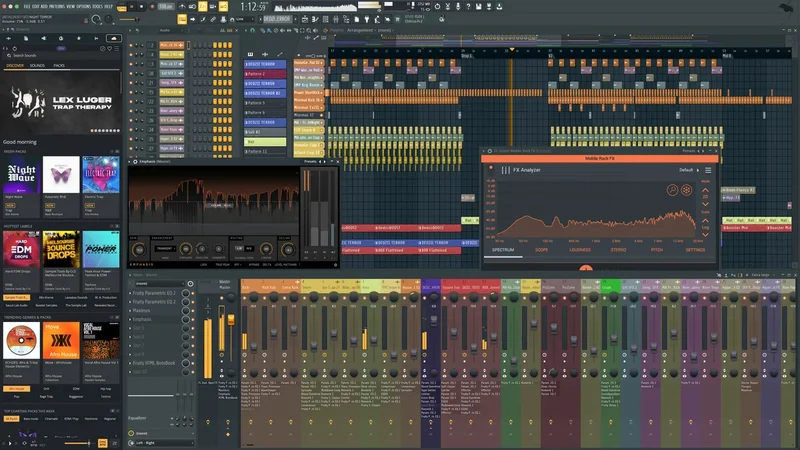The image size is (800, 450).
Task: Select the Fruity HTML NoteBook mixer slot
Action: coord(155,363)
